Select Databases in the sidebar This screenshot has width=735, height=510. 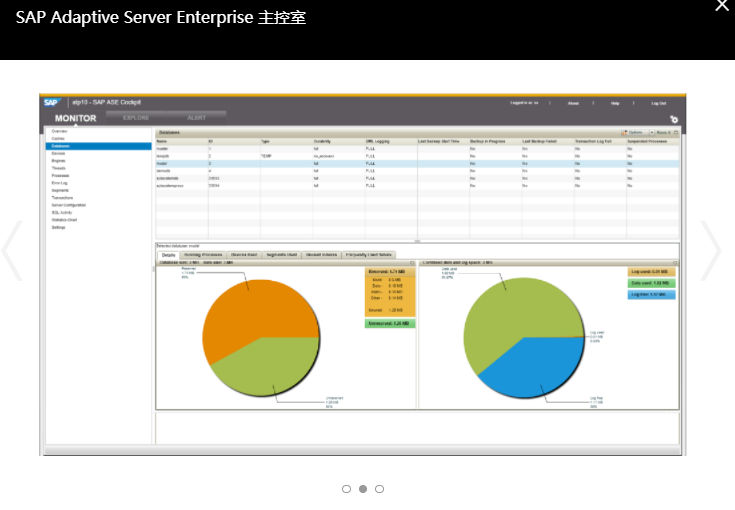[x=98, y=146]
